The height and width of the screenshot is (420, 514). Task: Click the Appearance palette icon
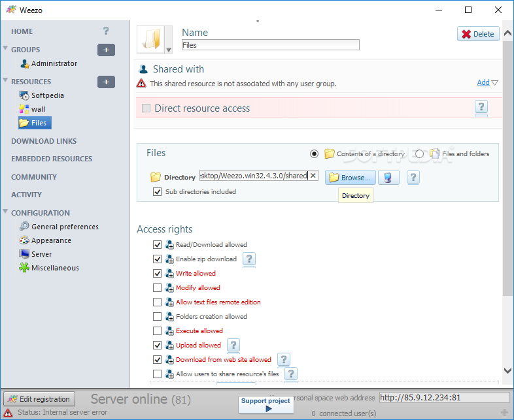[x=24, y=240]
